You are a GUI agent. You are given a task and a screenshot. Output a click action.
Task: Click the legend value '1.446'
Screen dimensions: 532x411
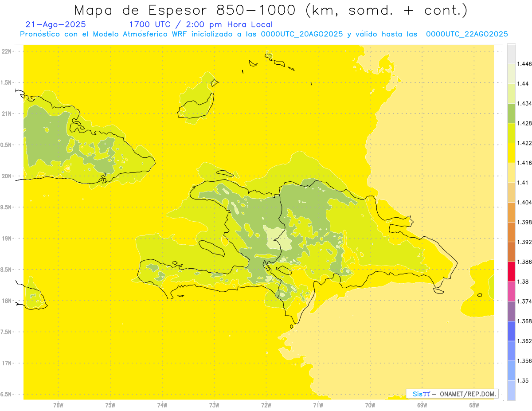(524, 64)
